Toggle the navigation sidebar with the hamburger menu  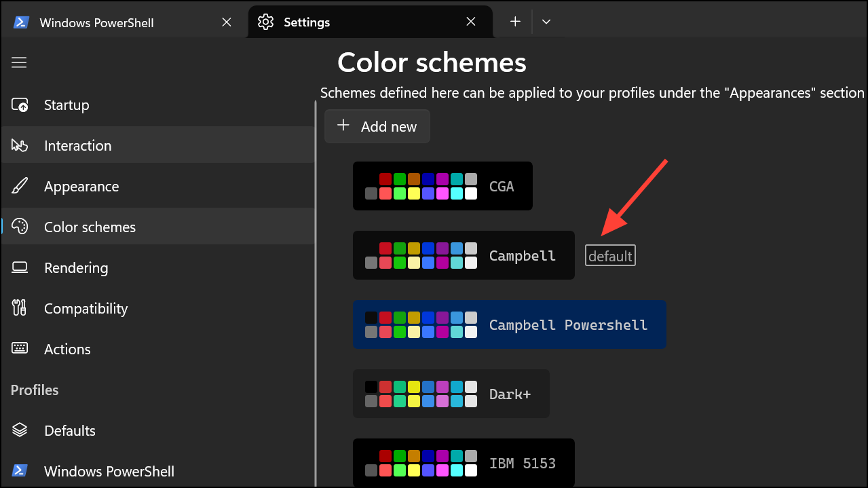[x=18, y=62]
